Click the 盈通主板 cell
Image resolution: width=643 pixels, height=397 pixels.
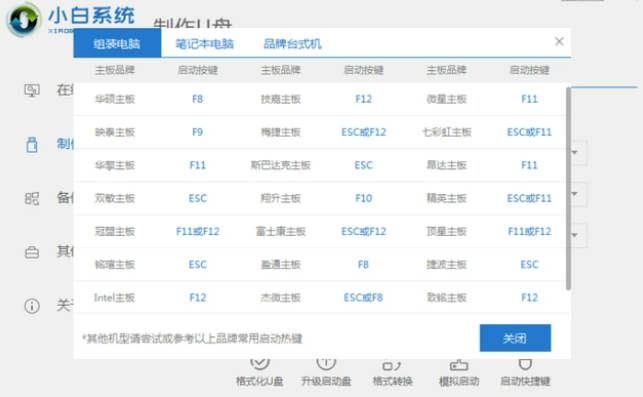tap(281, 265)
